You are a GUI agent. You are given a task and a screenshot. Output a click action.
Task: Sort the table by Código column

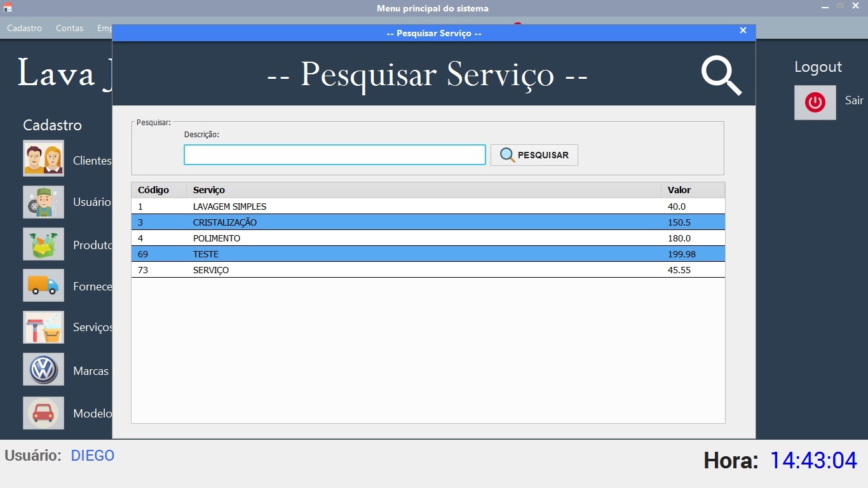[x=159, y=190]
